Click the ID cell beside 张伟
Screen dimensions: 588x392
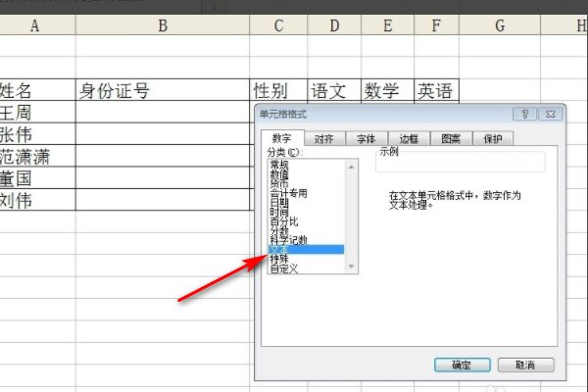163,134
